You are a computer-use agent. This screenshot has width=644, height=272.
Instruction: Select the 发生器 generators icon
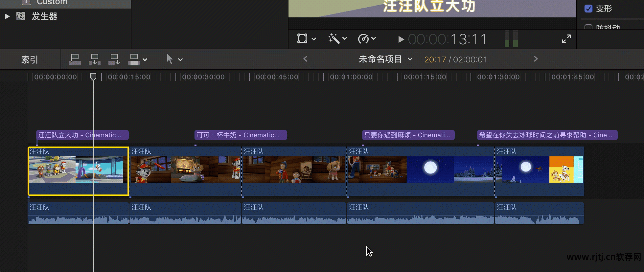[21, 16]
